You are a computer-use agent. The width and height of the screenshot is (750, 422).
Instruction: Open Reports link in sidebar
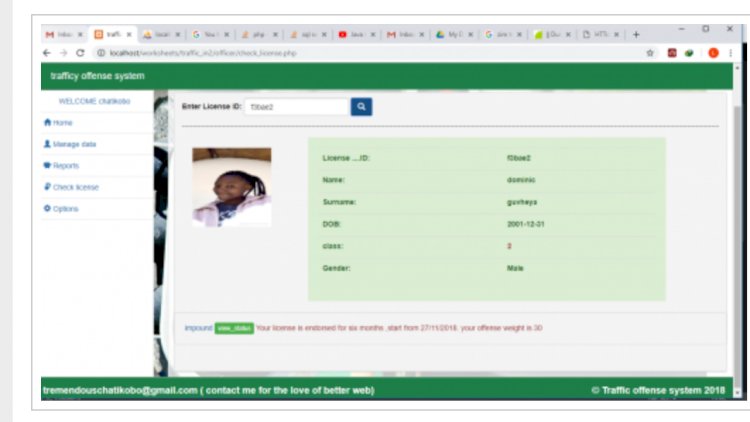66,166
